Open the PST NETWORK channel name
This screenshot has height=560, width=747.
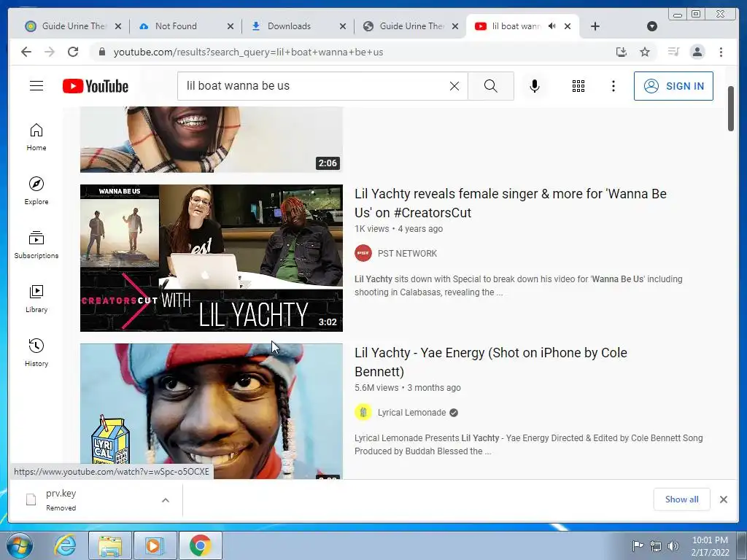click(x=407, y=253)
